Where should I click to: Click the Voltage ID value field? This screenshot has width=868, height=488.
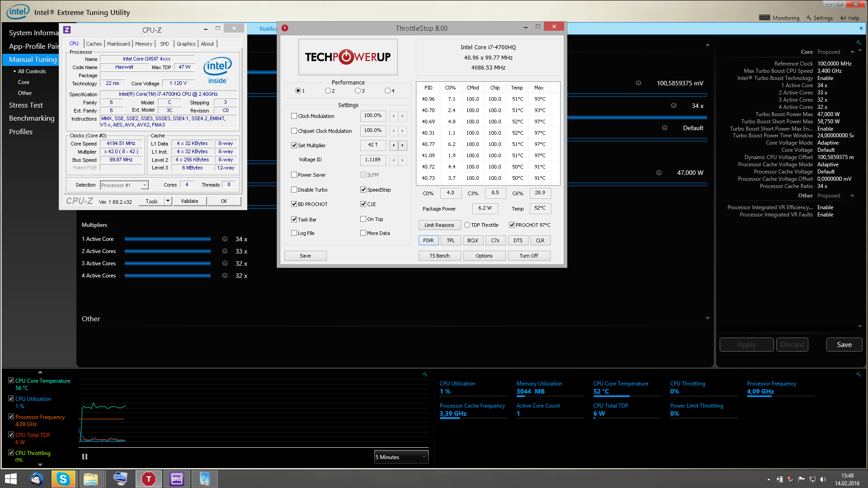[373, 160]
